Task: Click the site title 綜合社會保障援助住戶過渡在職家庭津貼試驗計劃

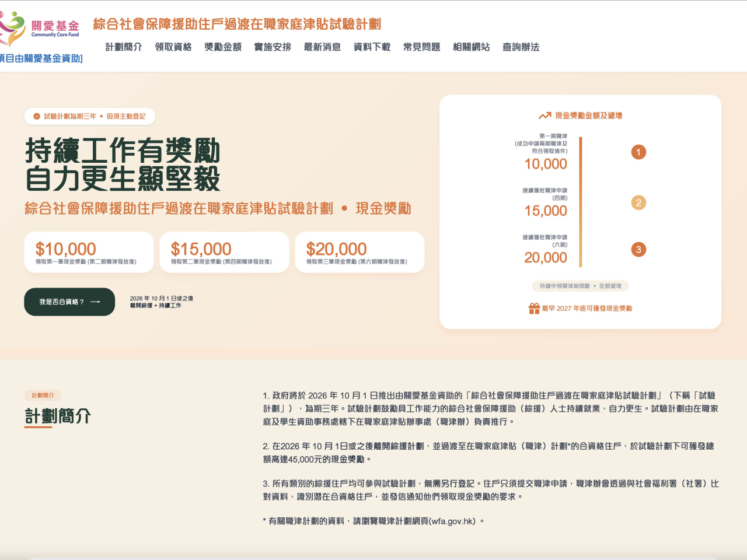Action: (x=237, y=24)
